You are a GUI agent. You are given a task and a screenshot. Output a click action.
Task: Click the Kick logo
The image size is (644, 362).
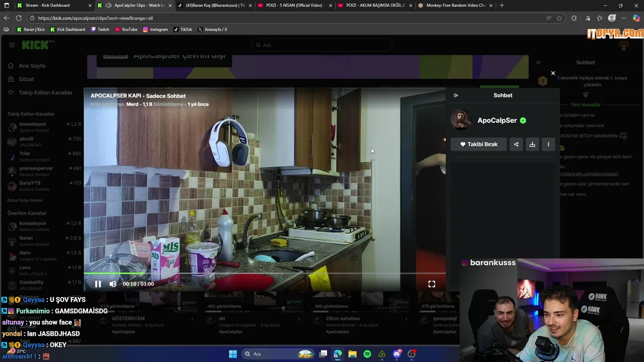click(35, 45)
